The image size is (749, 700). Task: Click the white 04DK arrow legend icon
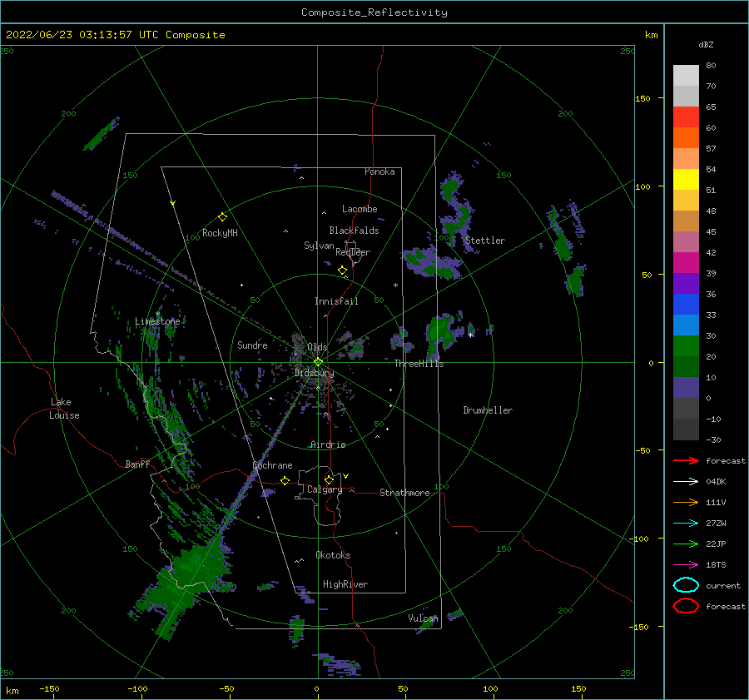pos(686,481)
